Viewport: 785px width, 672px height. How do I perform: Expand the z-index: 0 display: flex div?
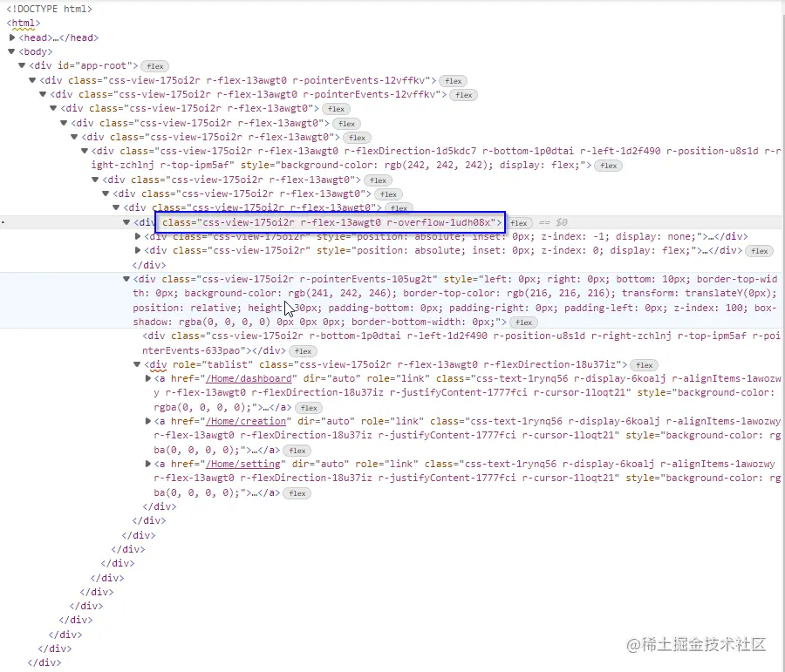click(138, 250)
